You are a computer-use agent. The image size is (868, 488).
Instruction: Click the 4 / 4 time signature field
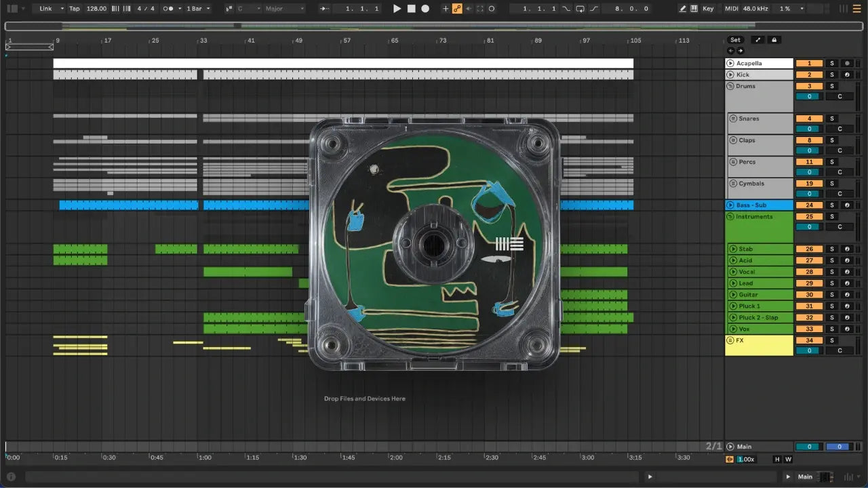146,9
